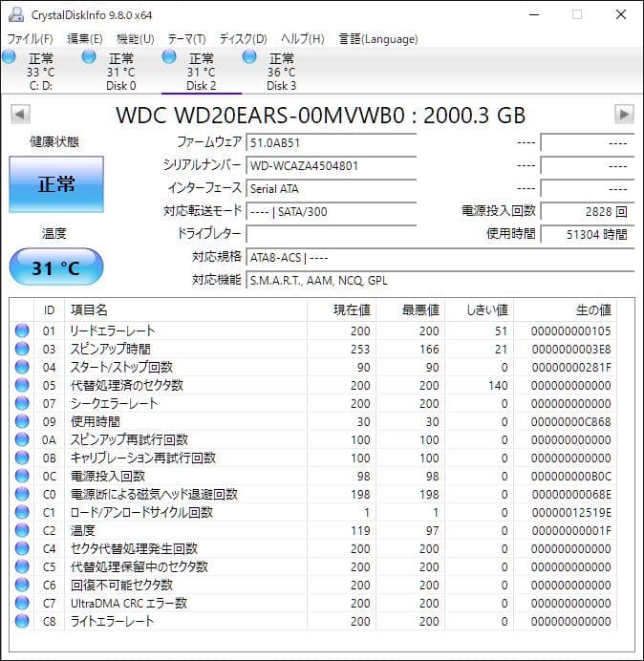Image resolution: width=644 pixels, height=661 pixels.
Task: Click threshold value 140
Action: (498, 385)
